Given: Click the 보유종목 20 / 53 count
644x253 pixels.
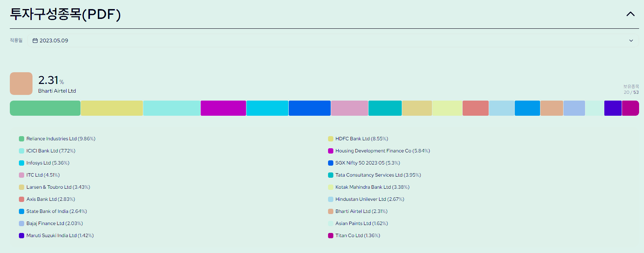Looking at the screenshot, I should 631,89.
